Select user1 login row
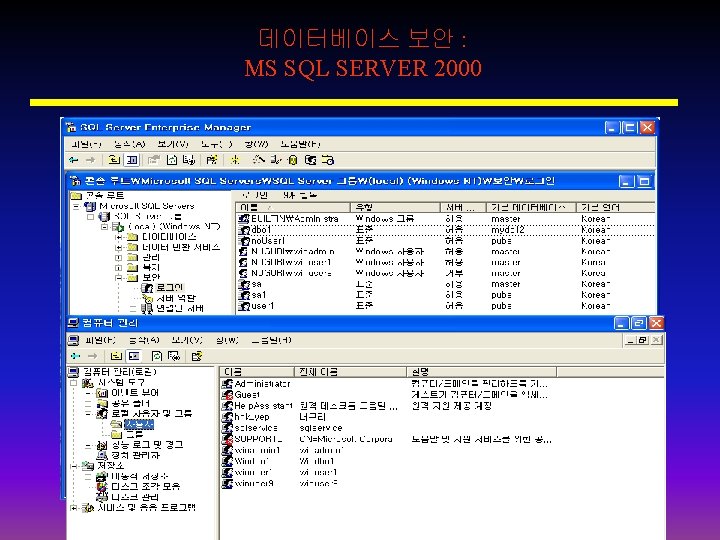720x540 pixels. point(445,306)
